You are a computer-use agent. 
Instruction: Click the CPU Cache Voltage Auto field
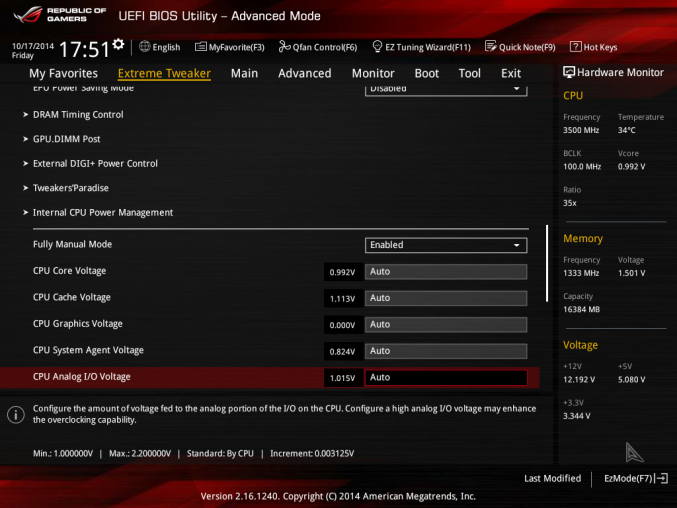click(x=446, y=298)
